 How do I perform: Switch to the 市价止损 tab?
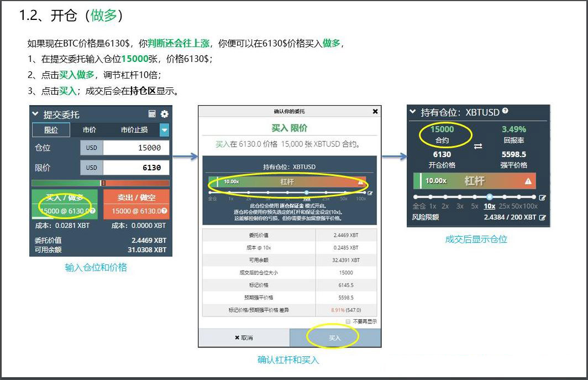click(x=134, y=130)
